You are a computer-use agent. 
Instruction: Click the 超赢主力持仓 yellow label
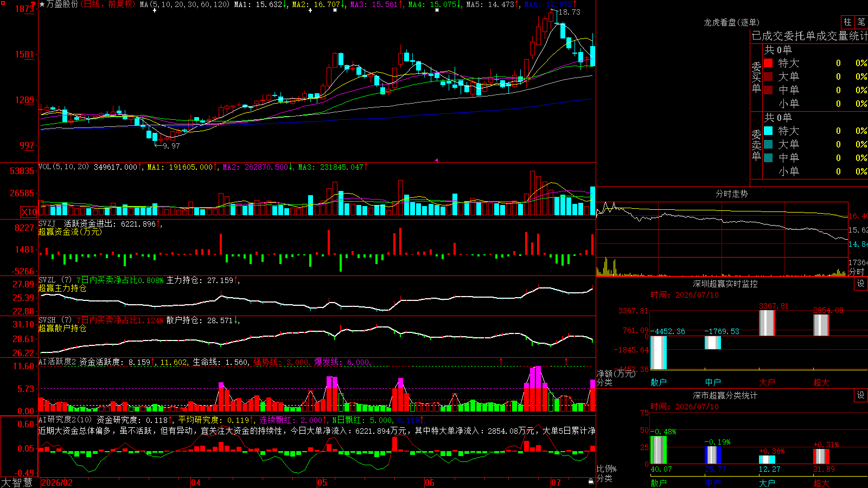[62, 288]
